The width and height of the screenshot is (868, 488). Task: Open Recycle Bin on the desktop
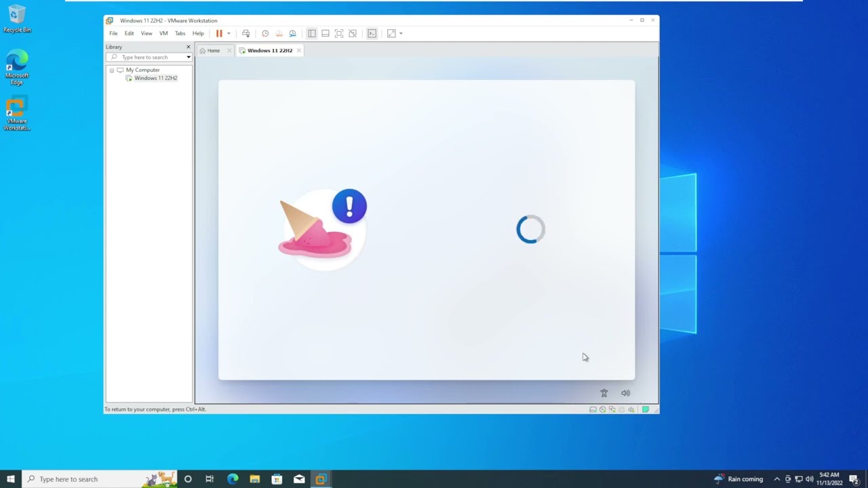point(16,19)
